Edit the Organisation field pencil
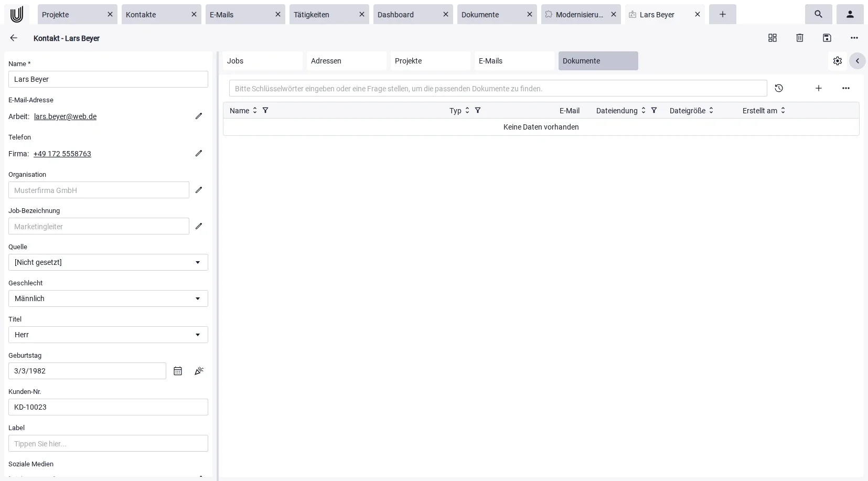 click(199, 190)
